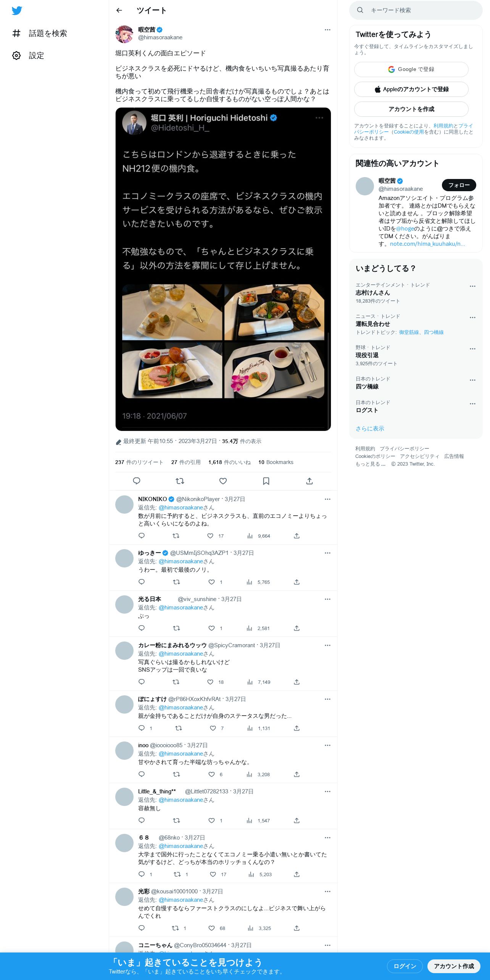490x980 pixels.
Task: Sign up with Google で登録
Action: pos(411,69)
